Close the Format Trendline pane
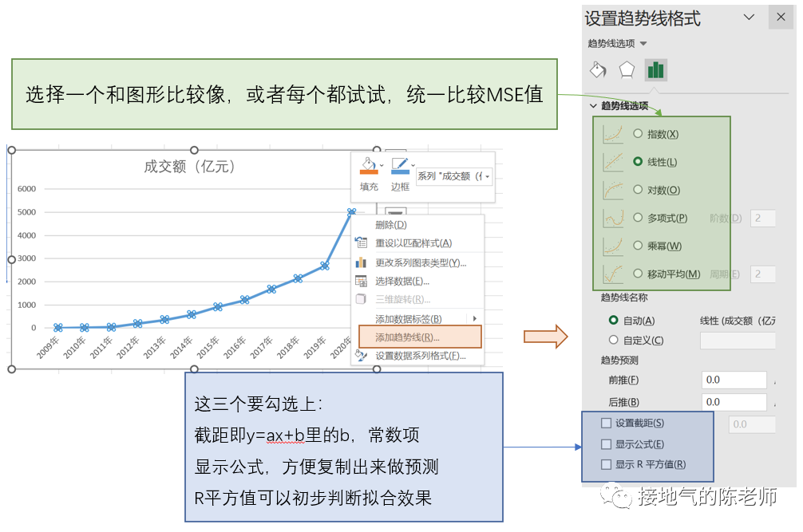Image resolution: width=803 pixels, height=532 pixels. [x=781, y=17]
